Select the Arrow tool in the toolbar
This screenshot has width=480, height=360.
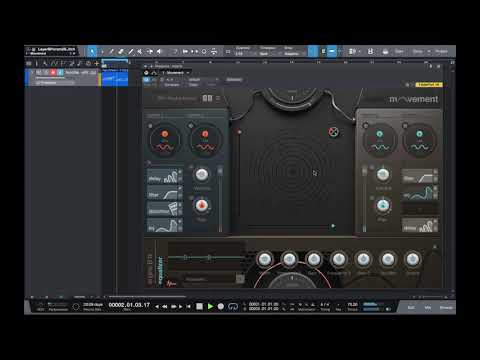tap(92, 51)
